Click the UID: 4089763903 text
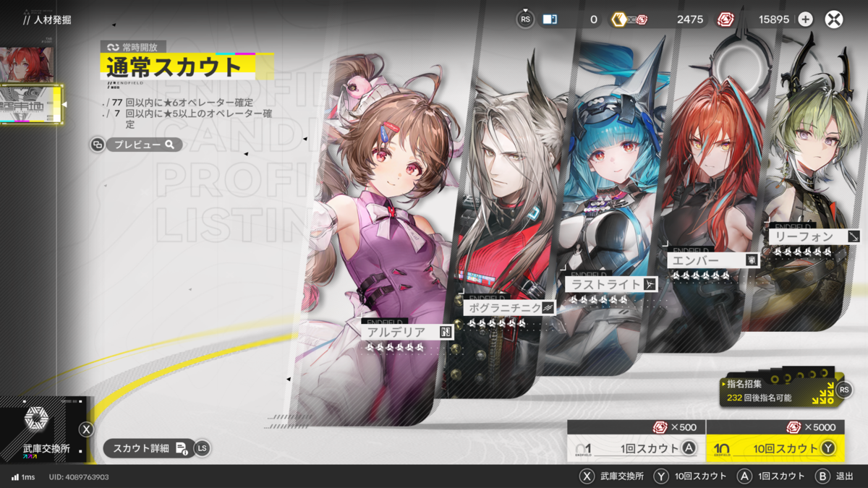Screen dimensions: 868x488 click(79, 477)
